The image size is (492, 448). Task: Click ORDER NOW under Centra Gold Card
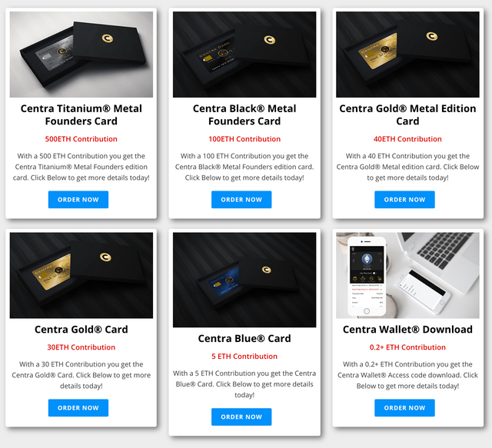[x=78, y=408]
